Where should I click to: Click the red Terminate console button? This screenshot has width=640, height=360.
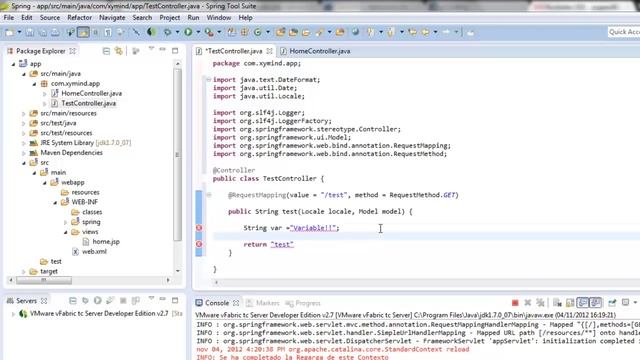click(x=515, y=303)
